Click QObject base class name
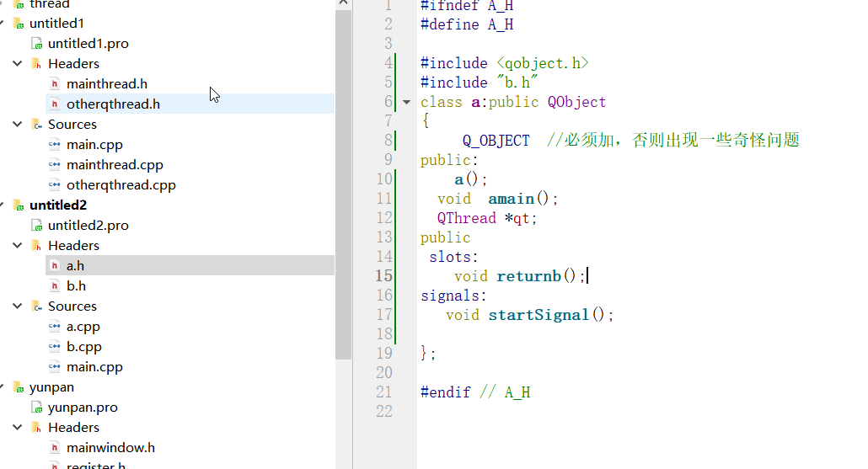Viewport: 868px width, 469px height. pyautogui.click(x=576, y=103)
